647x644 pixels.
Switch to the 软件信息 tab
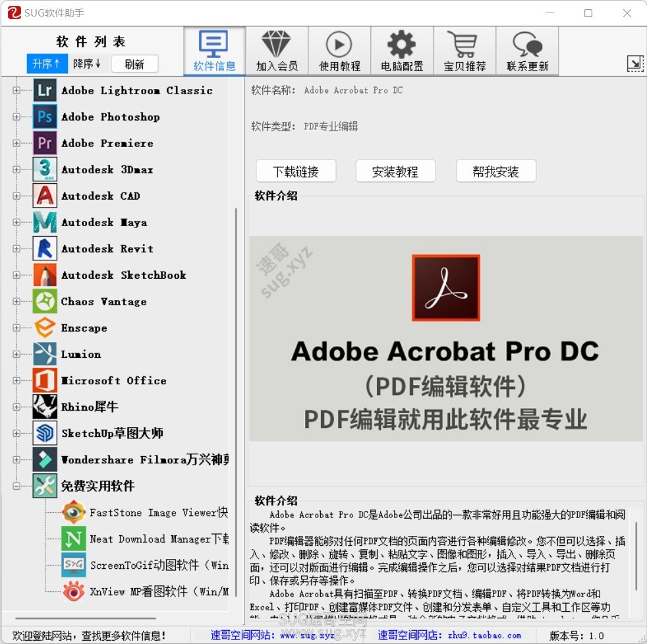point(214,51)
